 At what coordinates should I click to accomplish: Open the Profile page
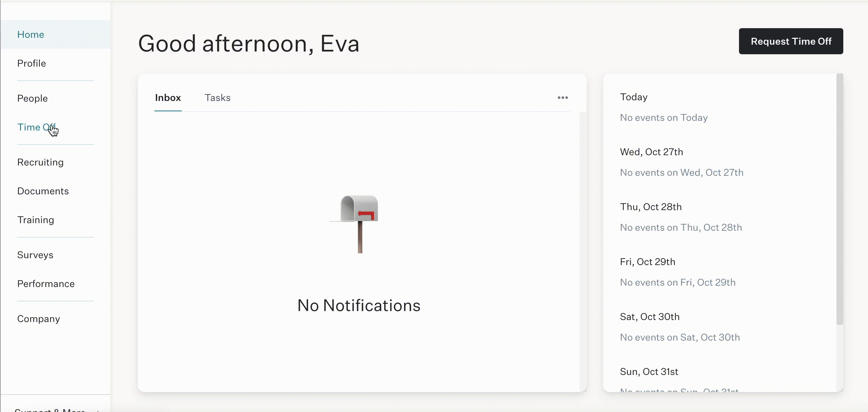pos(32,64)
